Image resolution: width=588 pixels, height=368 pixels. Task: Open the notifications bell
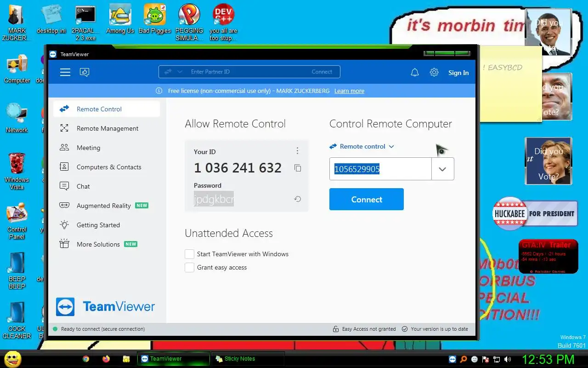point(415,72)
